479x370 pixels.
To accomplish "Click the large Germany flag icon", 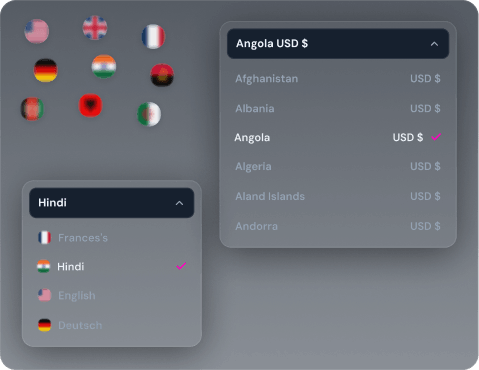I will [46, 70].
